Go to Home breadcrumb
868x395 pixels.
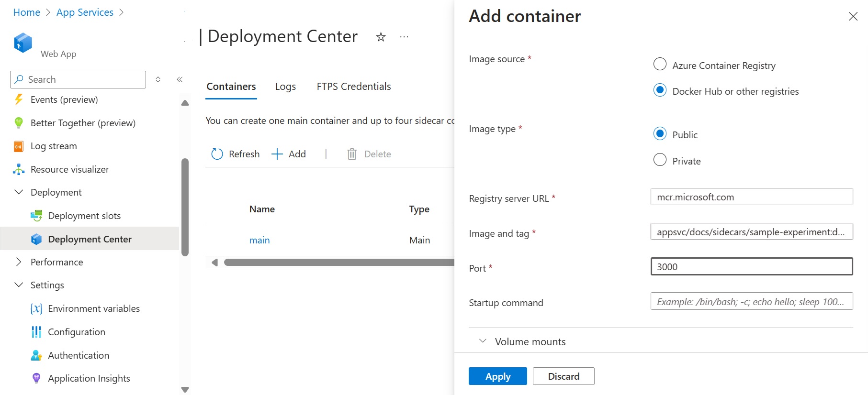click(27, 12)
